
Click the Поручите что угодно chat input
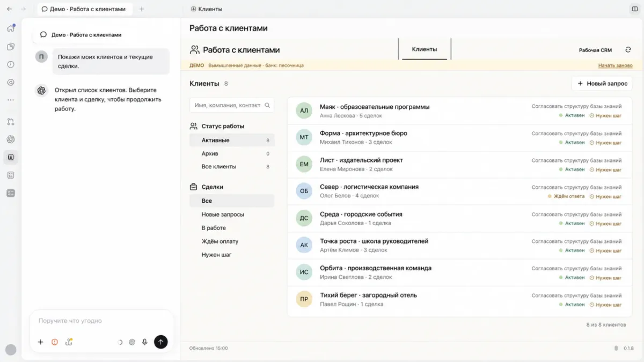pos(102,321)
